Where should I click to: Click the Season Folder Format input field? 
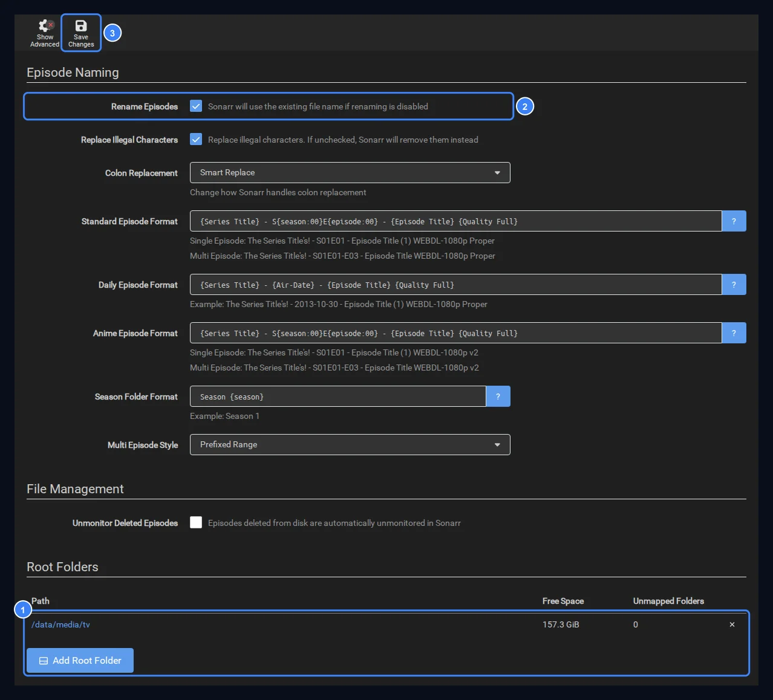[338, 397]
